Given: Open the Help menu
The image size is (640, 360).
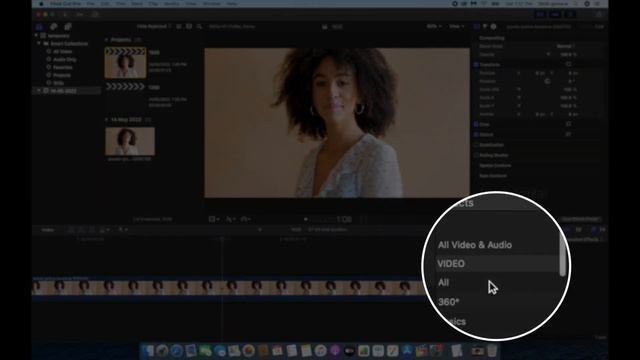Looking at the screenshot, I should tap(231, 4).
